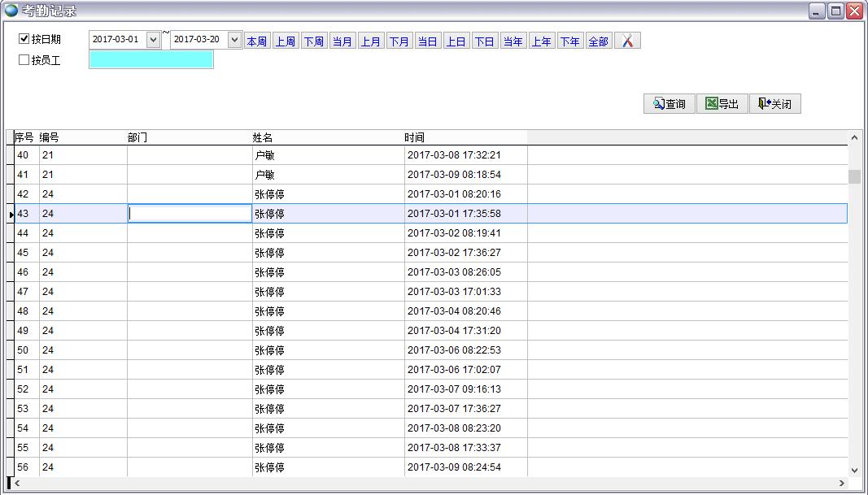
Task: Enable the 按员工 checkbox
Action: pyautogui.click(x=24, y=59)
